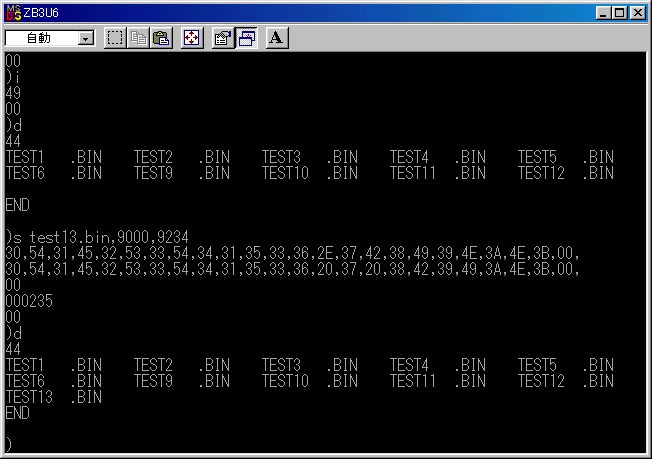Open the MS-DOS system menu icon in the title bar
Viewport: 652px width, 459px height.
tap(13, 13)
